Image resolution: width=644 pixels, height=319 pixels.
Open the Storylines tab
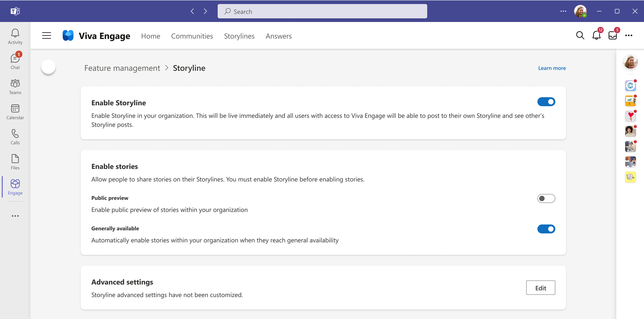click(x=239, y=36)
